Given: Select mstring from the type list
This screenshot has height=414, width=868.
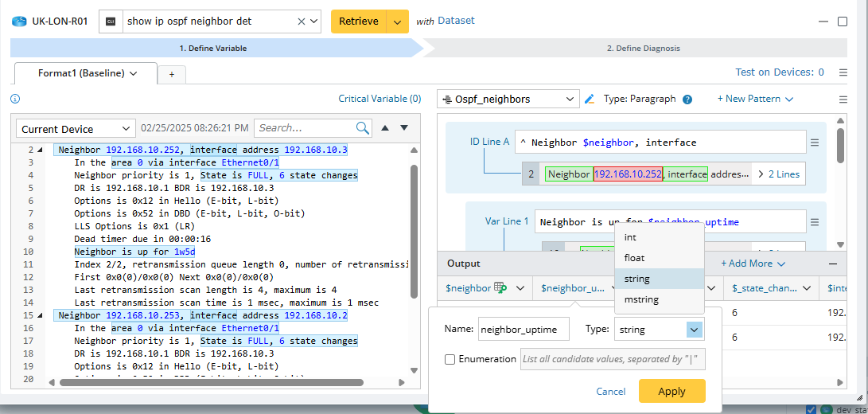Looking at the screenshot, I should (641, 299).
